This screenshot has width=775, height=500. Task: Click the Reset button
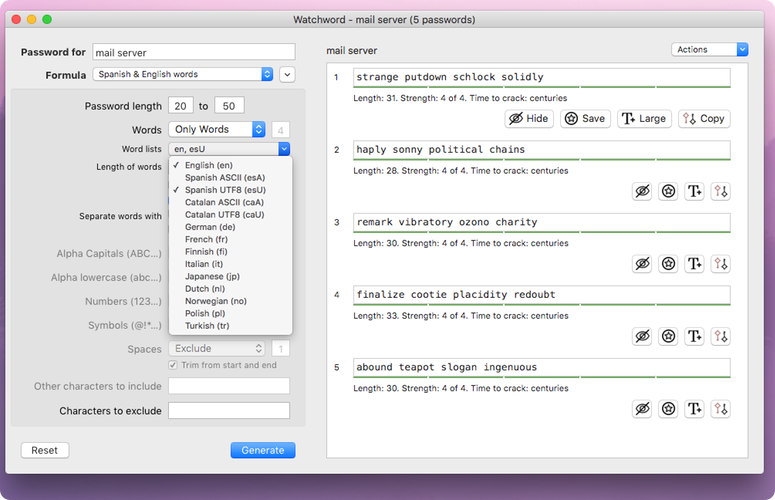(x=44, y=450)
